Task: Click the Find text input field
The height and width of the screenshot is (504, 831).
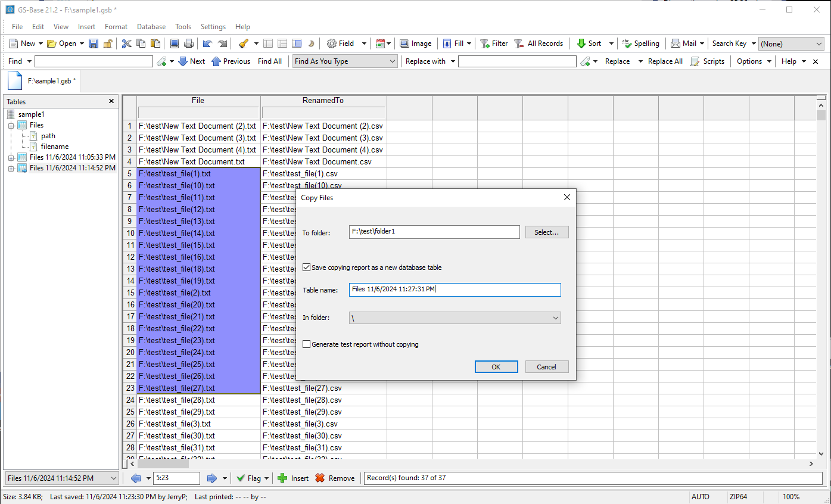Action: [x=94, y=61]
